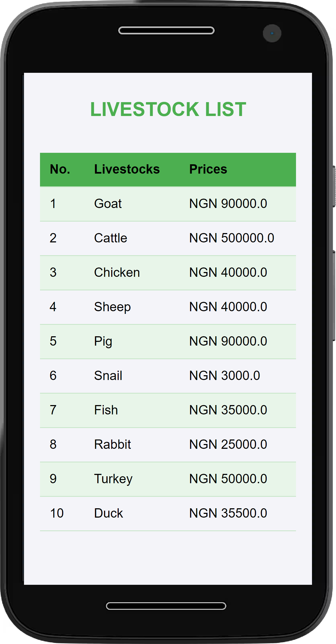Tap Turkey price NGN 50000.0
Viewport: 336px width, 644px height.
pyautogui.click(x=228, y=479)
